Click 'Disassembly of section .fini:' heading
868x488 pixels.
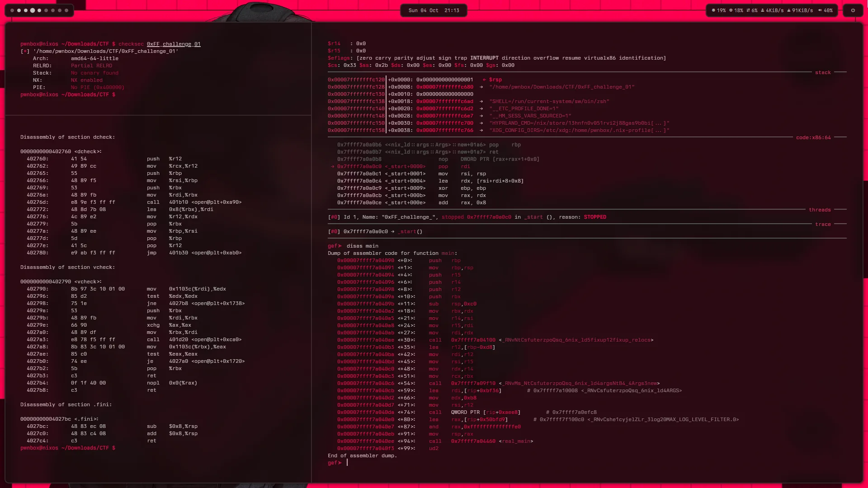click(66, 404)
